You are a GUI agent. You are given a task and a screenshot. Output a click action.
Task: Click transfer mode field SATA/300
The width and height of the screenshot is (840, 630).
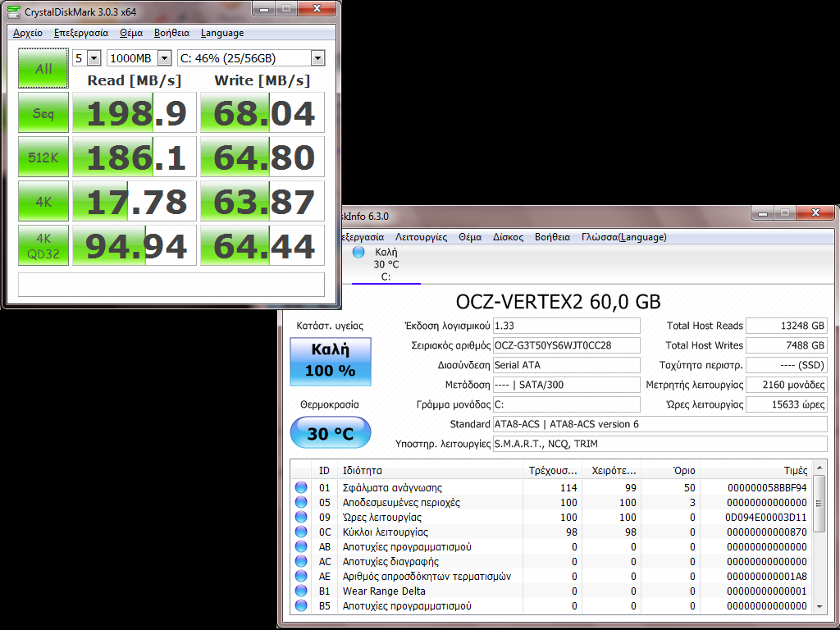tap(566, 385)
